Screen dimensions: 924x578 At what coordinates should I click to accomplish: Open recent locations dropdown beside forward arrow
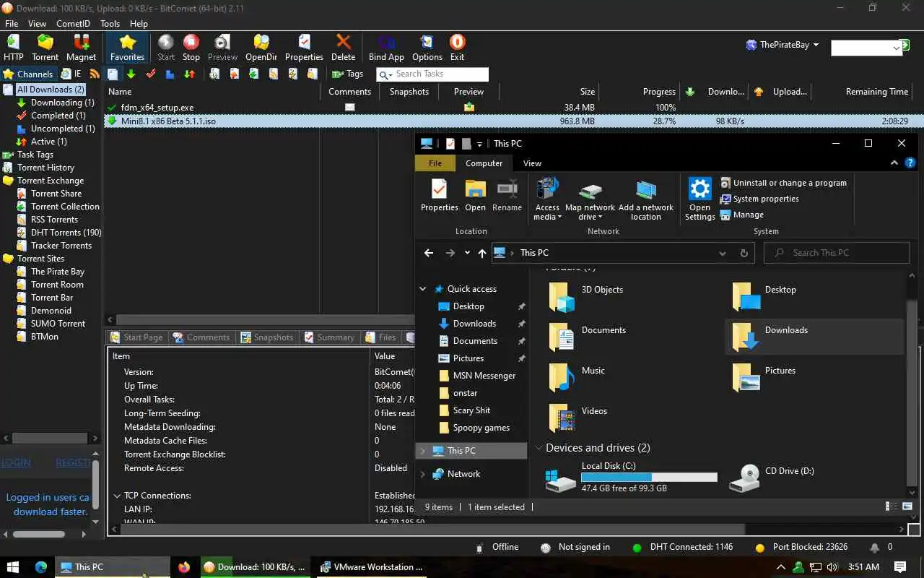point(467,253)
